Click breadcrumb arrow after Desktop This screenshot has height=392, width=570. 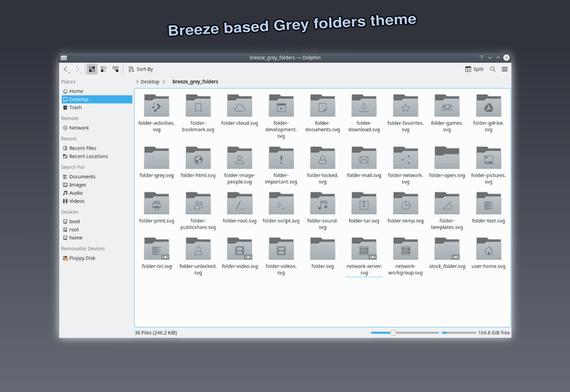click(x=164, y=82)
